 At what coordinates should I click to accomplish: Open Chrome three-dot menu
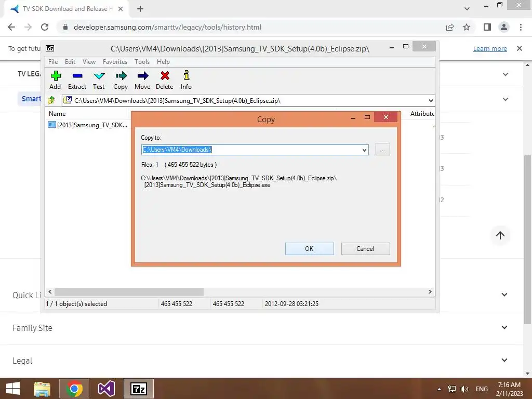click(521, 27)
